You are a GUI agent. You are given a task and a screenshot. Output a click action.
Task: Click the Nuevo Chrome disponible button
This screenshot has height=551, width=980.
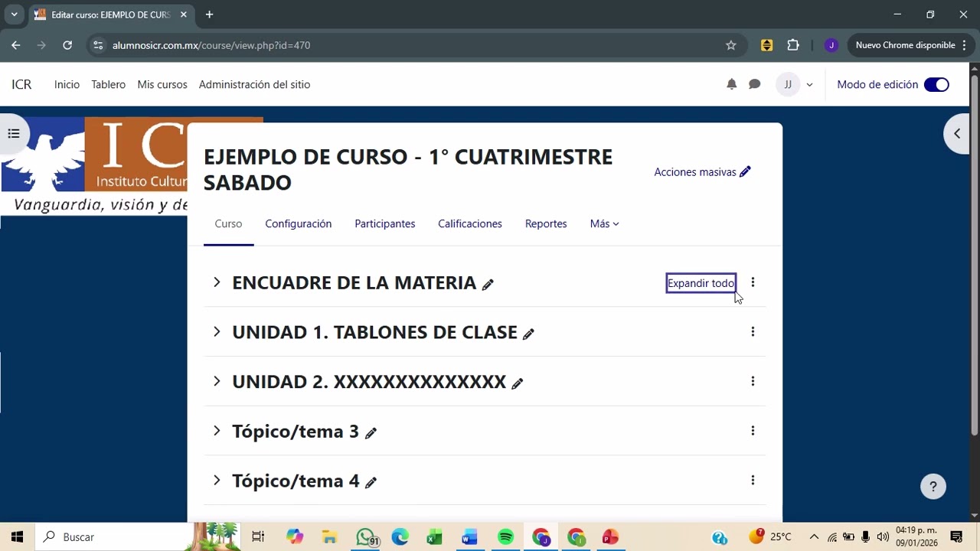coord(909,45)
